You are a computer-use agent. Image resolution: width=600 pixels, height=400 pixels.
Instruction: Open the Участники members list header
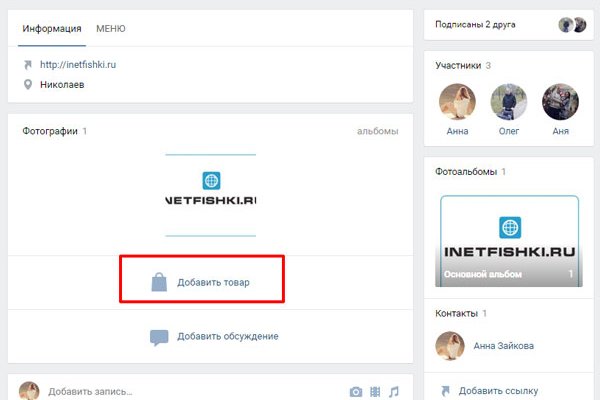459,65
